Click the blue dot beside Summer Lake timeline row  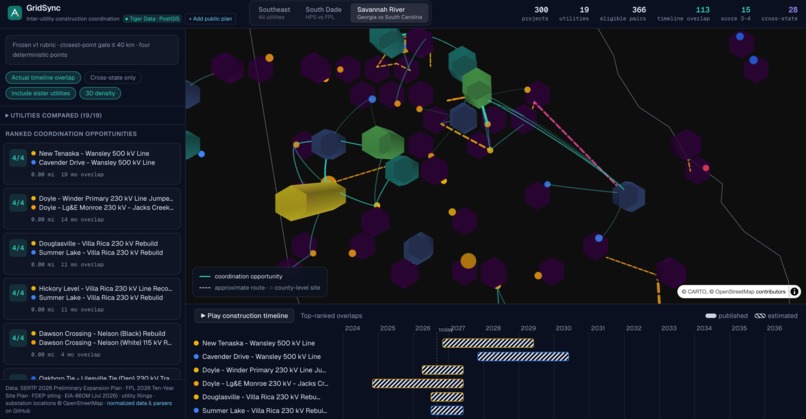coord(196,410)
